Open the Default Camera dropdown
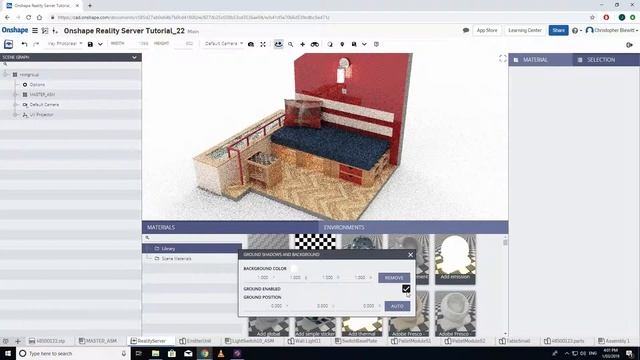 coord(224,44)
